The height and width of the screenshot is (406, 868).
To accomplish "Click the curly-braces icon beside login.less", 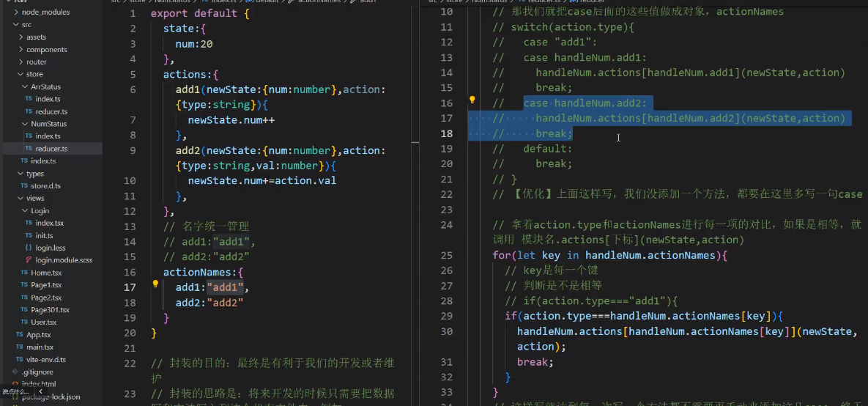I will click(x=29, y=248).
